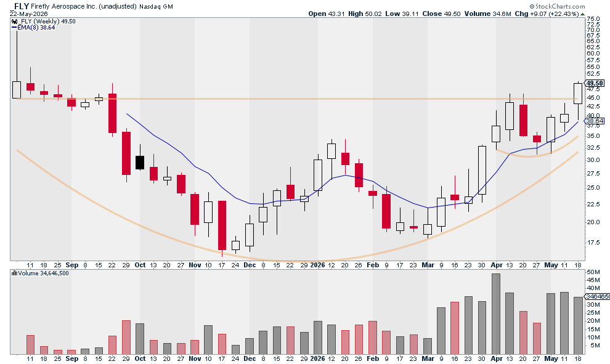Click the 17.5 label on the price axis
610x364 pixels.
593,242
